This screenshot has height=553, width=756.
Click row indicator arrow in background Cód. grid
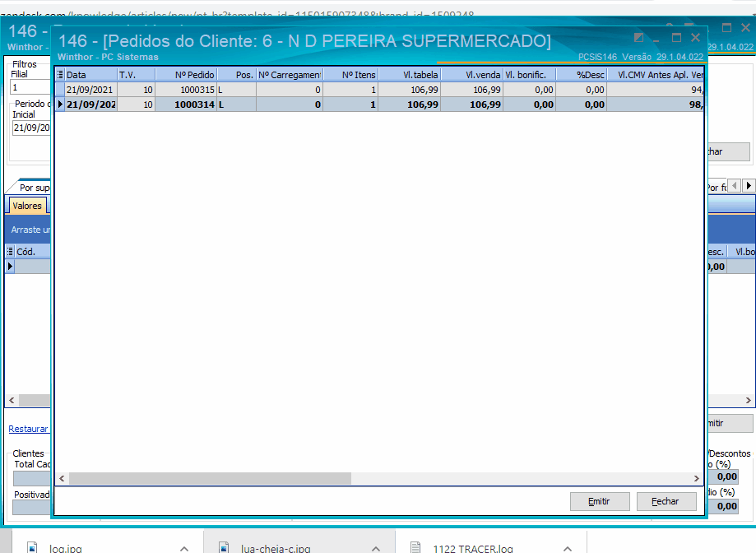[x=10, y=266]
